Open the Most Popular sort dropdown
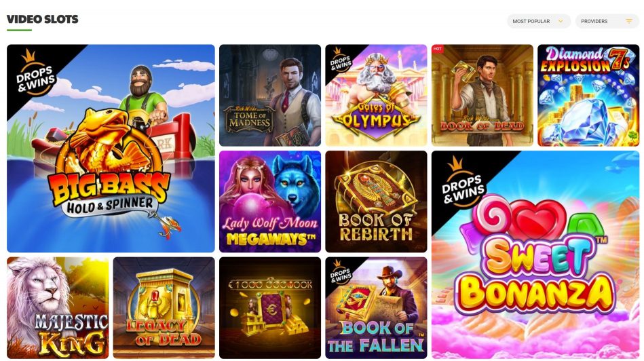Image resolution: width=644 pixels, height=361 pixels. [538, 21]
